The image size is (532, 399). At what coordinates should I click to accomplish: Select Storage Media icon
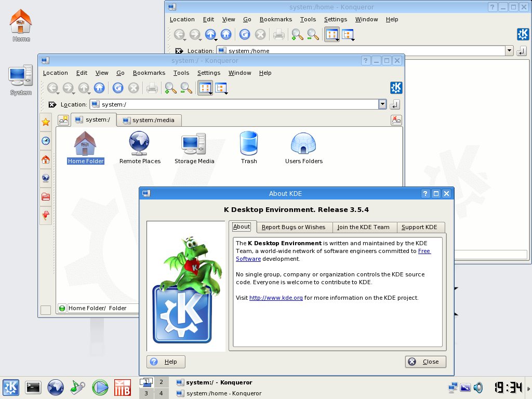[x=194, y=148]
